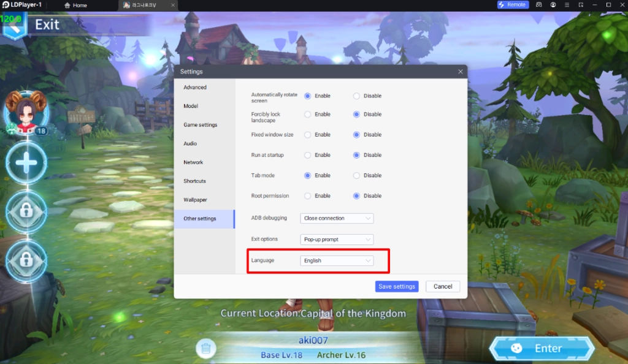The height and width of the screenshot is (364, 628).
Task: Open the Home tab in LDPlayer
Action: click(75, 5)
